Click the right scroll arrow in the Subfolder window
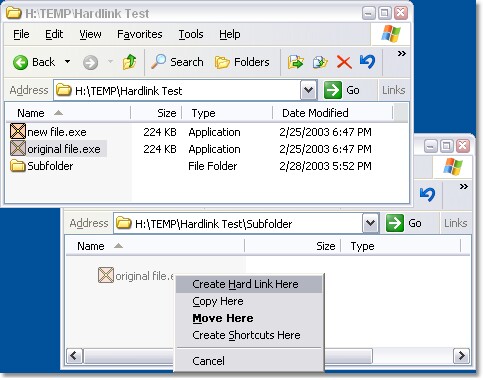Viewport: 483px width, 380px height. click(x=462, y=356)
